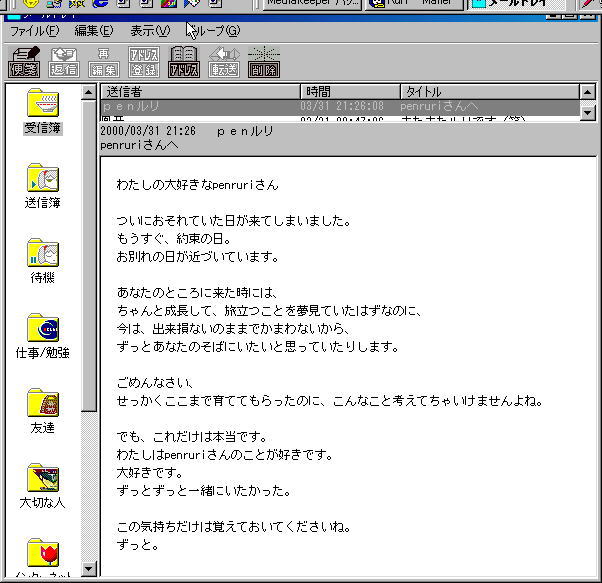This screenshot has width=602, height=583.
Task: Open the 受信簿 inbox folder
Action: coord(42,112)
